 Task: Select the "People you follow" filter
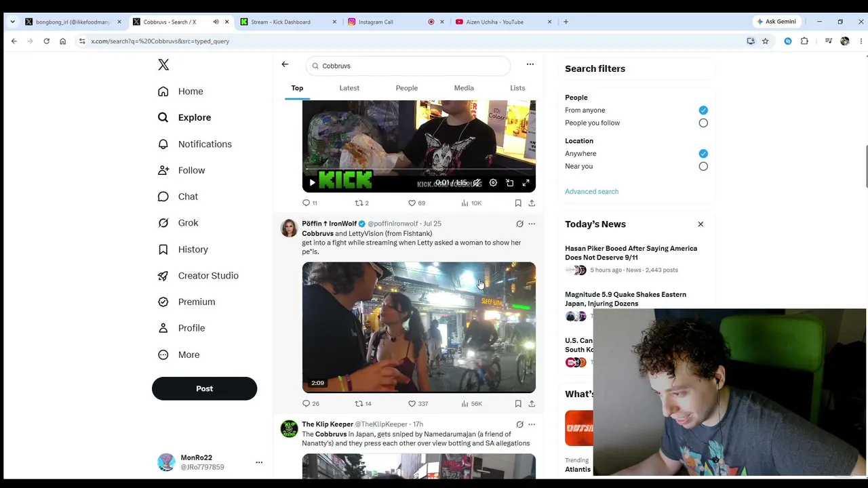pos(703,123)
